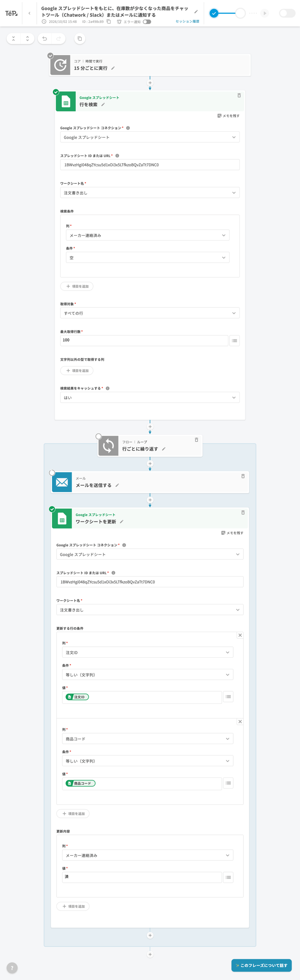The height and width of the screenshot is (980, 300).
Task: Click the 値 field containing 済
Action: (142, 877)
